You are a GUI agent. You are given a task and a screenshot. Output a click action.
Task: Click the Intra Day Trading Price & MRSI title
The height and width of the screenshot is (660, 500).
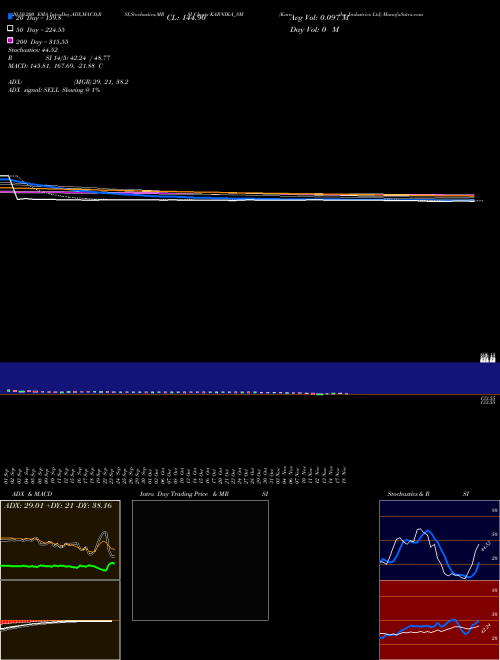[x=204, y=494]
